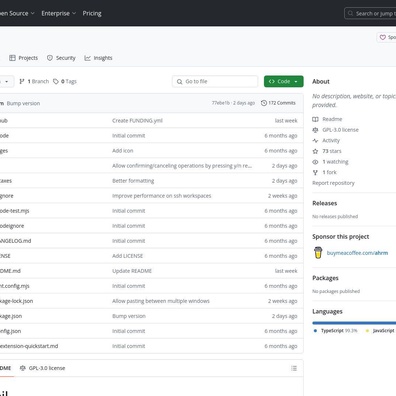Expand the Enterprise menu

[59, 13]
